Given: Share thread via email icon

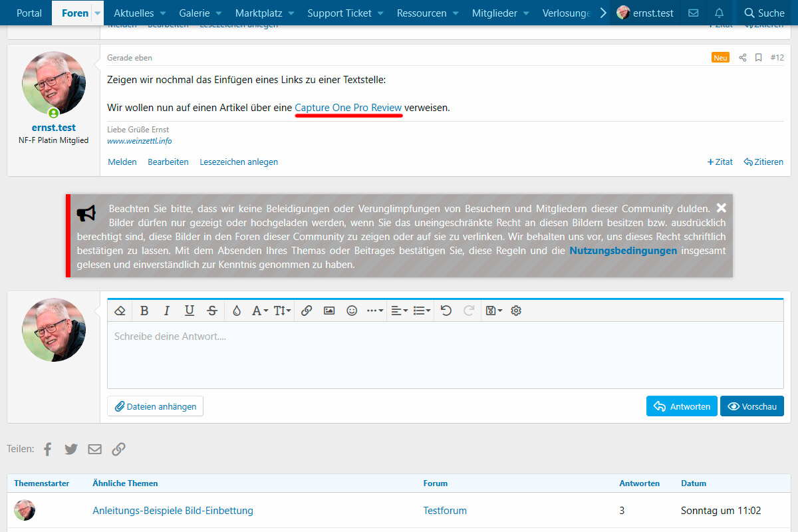Looking at the screenshot, I should 95,450.
